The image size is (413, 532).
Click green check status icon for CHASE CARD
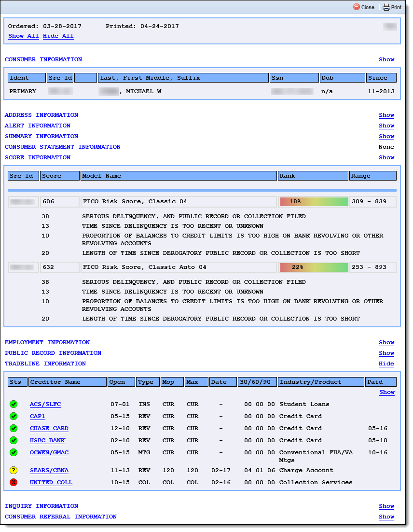pos(13,428)
